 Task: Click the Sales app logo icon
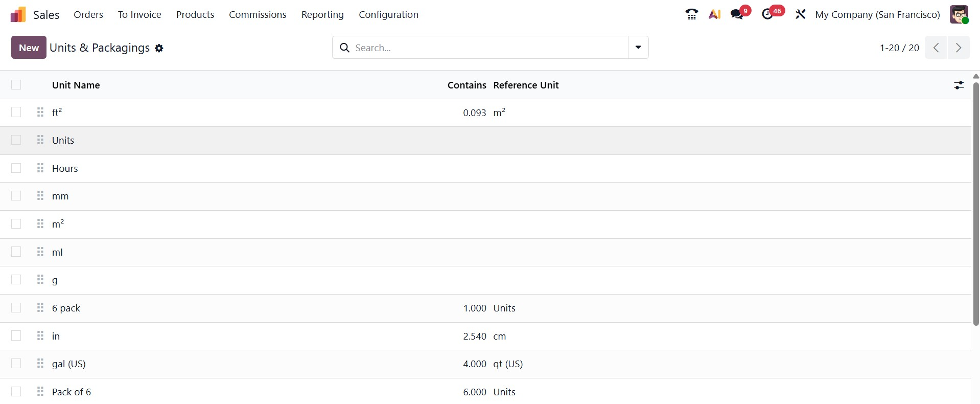click(18, 15)
